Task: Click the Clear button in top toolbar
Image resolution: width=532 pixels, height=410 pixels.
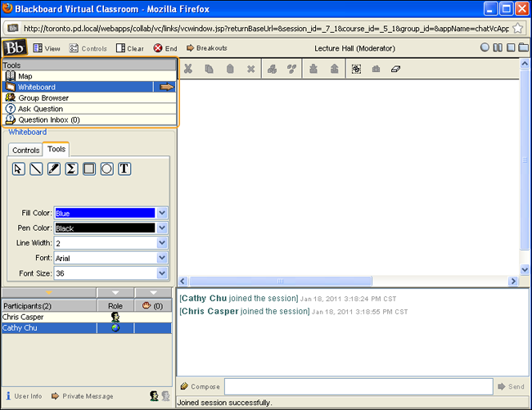Action: coord(129,48)
